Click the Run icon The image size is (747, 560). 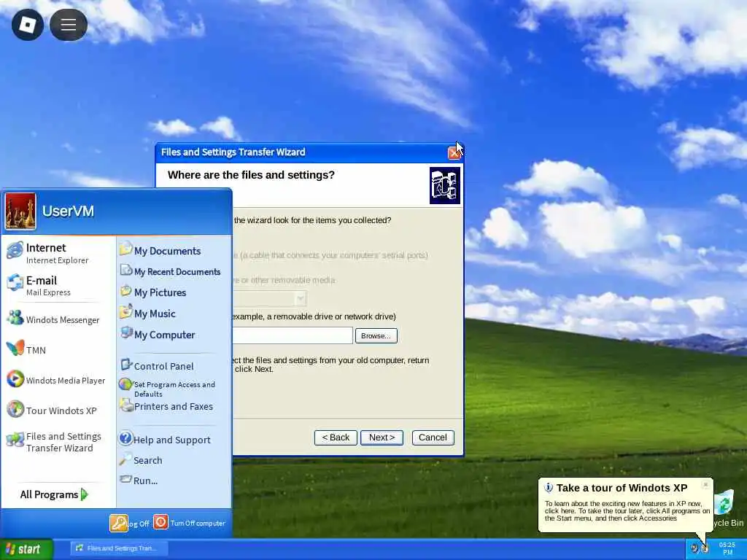(x=125, y=480)
